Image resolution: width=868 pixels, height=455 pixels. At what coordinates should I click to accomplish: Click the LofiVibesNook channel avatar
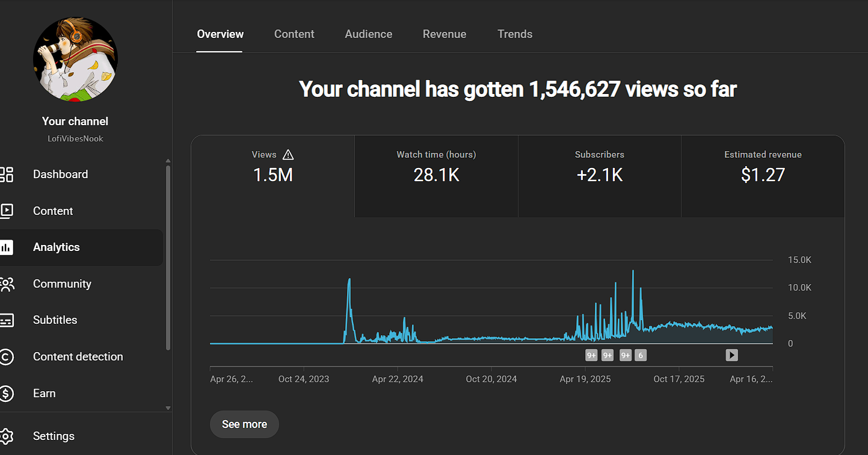(75, 59)
